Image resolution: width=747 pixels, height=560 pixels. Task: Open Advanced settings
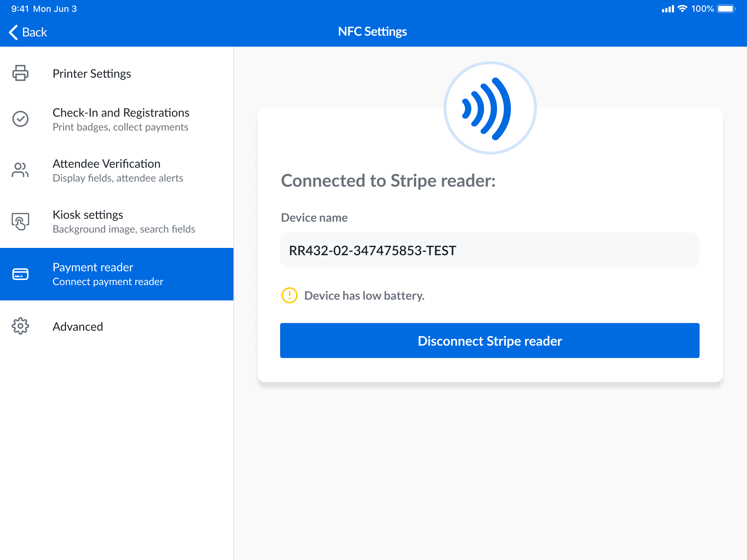coord(117,326)
